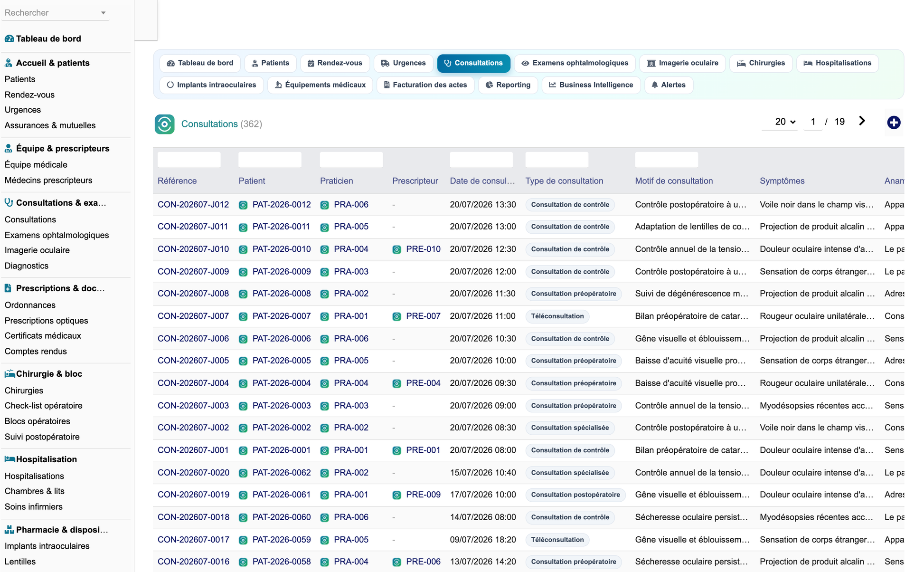Open reference link CON-202607-0019

[193, 495]
